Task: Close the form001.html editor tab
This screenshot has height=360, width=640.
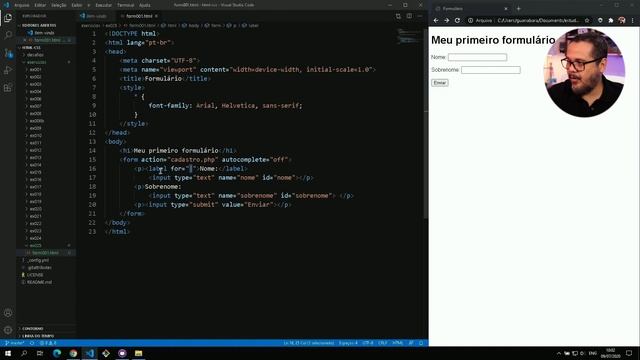Action: pyautogui.click(x=156, y=16)
